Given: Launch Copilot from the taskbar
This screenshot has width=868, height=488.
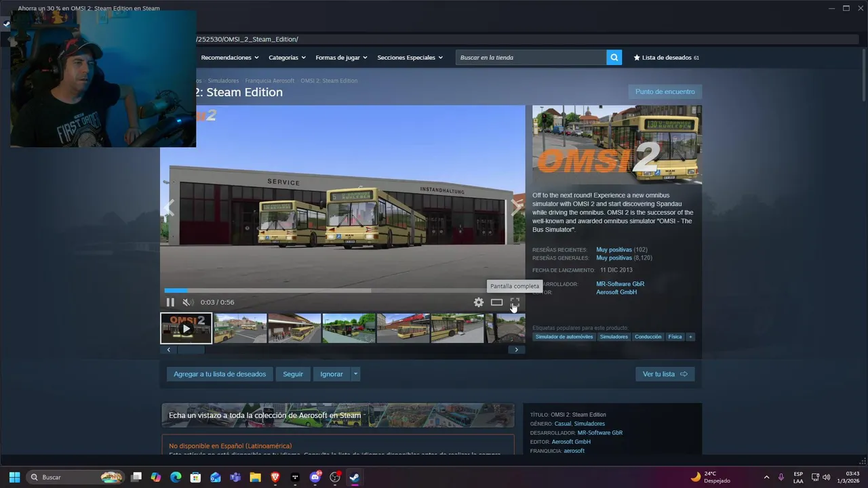Looking at the screenshot, I should tap(156, 477).
